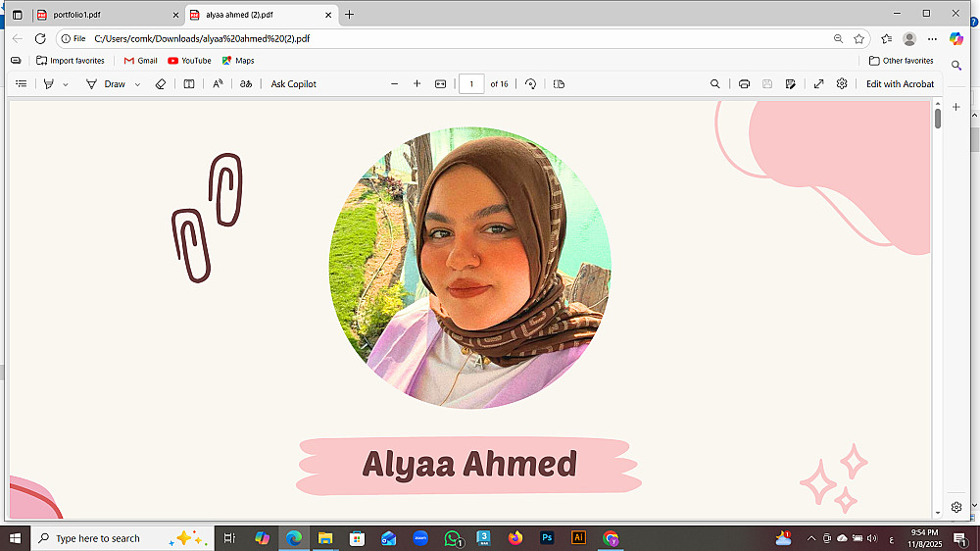Launch Photoshop from taskbar
980x551 pixels.
(x=547, y=538)
